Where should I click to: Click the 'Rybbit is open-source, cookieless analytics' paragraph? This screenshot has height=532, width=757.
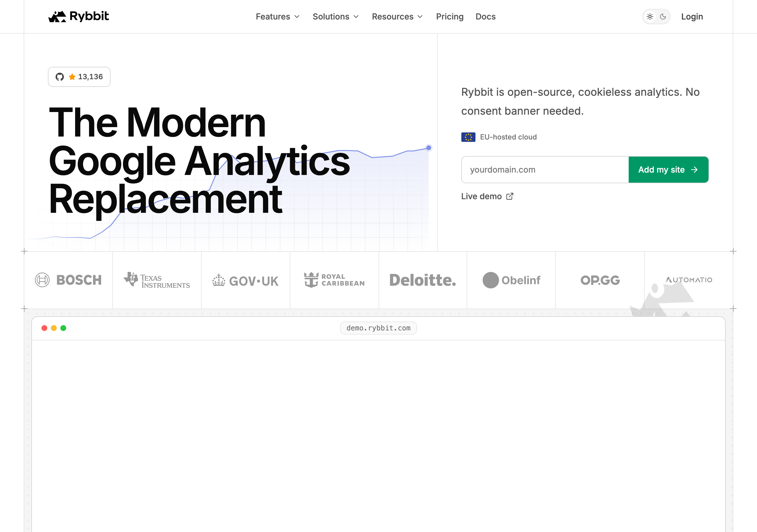tap(580, 101)
